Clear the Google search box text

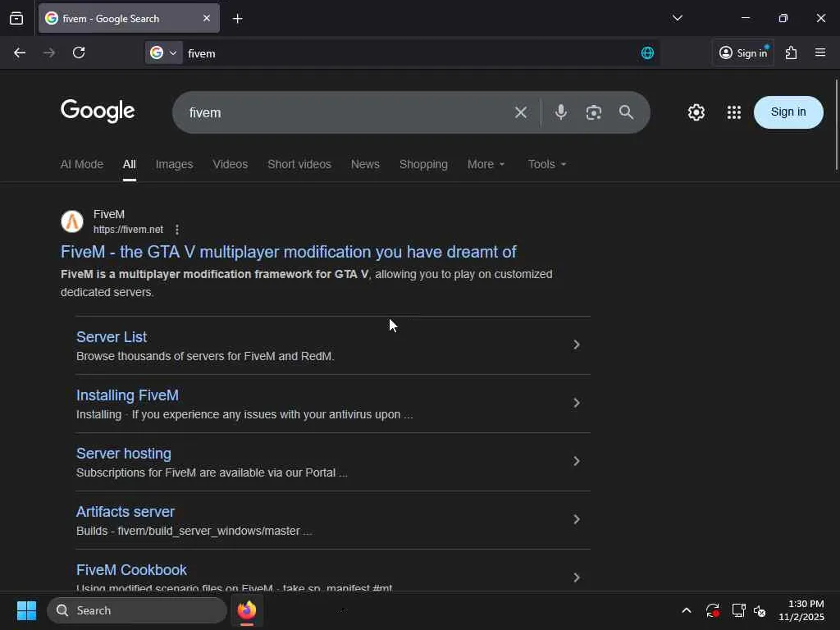pos(521,112)
